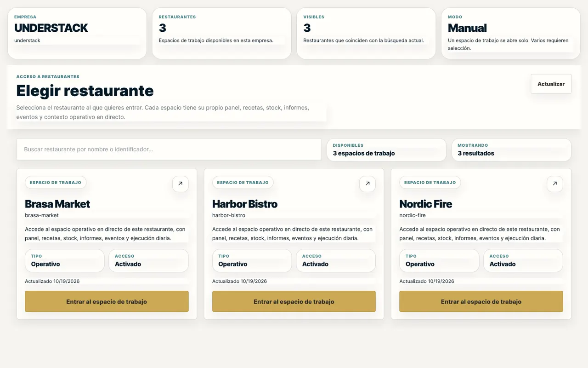This screenshot has height=368, width=588.
Task: Open Brasa Market via arrow icon
Action: [180, 184]
